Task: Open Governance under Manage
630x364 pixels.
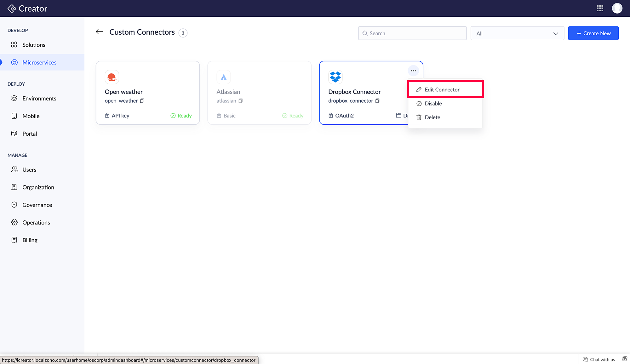Action: pos(37,205)
